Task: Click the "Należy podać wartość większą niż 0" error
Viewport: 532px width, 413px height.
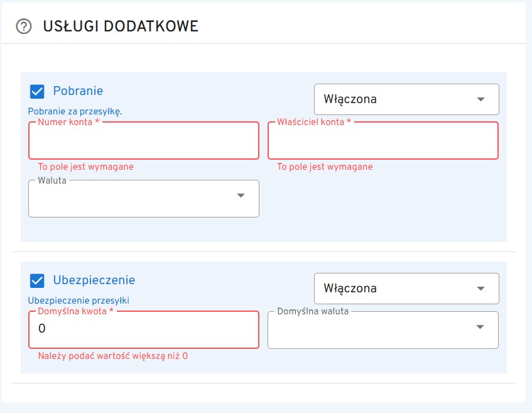Action: (113, 356)
